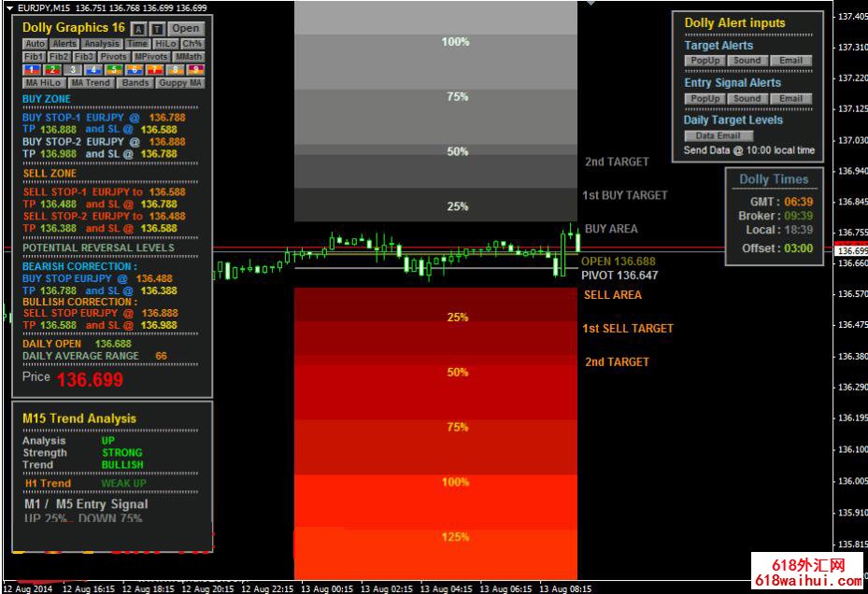Click the 'T' icon beside Dolly Graphics 16
Screen dimensions: 868x594
[x=157, y=28]
